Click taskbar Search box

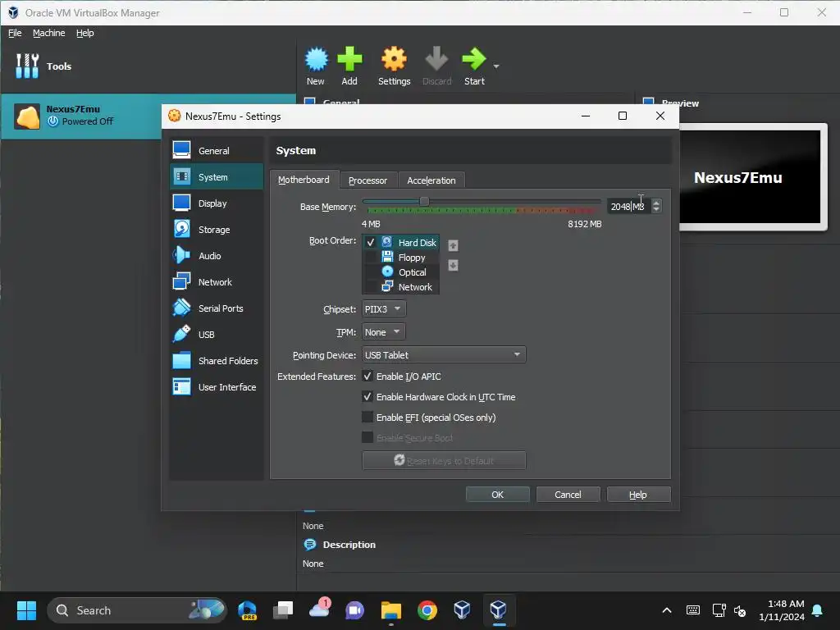[x=137, y=610]
